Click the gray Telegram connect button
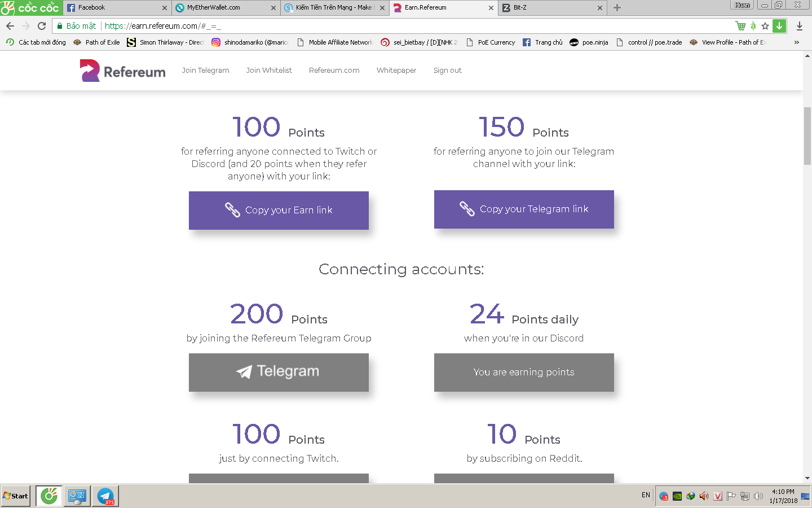812x508 pixels. click(279, 373)
